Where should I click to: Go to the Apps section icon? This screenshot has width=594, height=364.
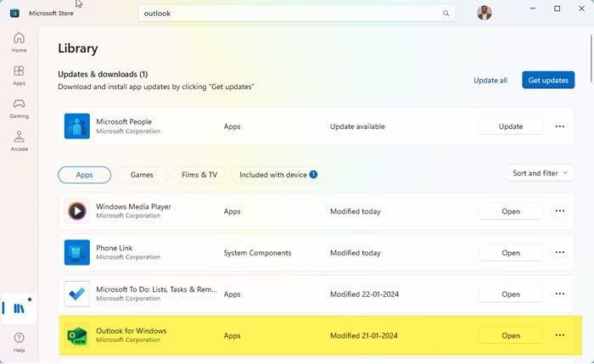[19, 76]
